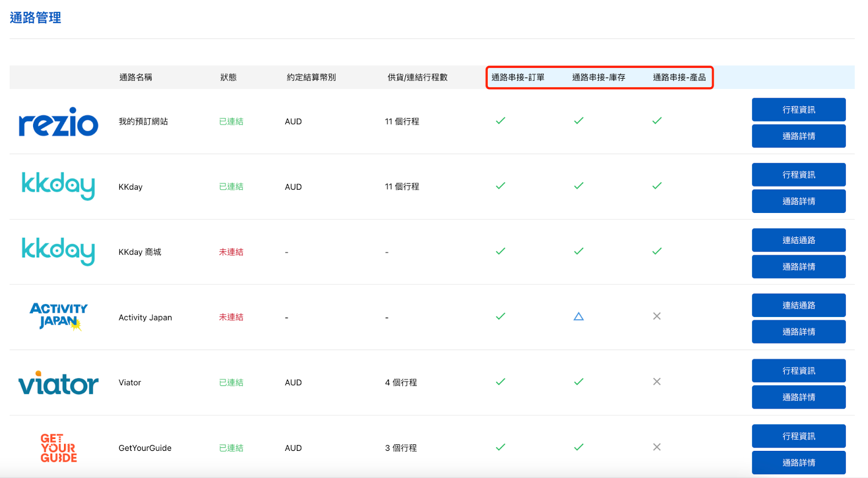This screenshot has width=868, height=478.
Task: Click the 通路管理 page title
Action: click(35, 18)
